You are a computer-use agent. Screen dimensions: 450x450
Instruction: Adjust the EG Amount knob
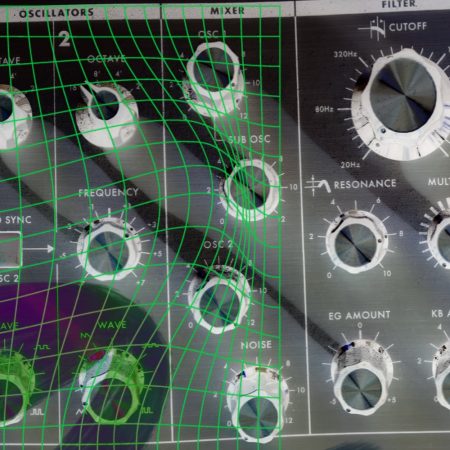pos(362,377)
